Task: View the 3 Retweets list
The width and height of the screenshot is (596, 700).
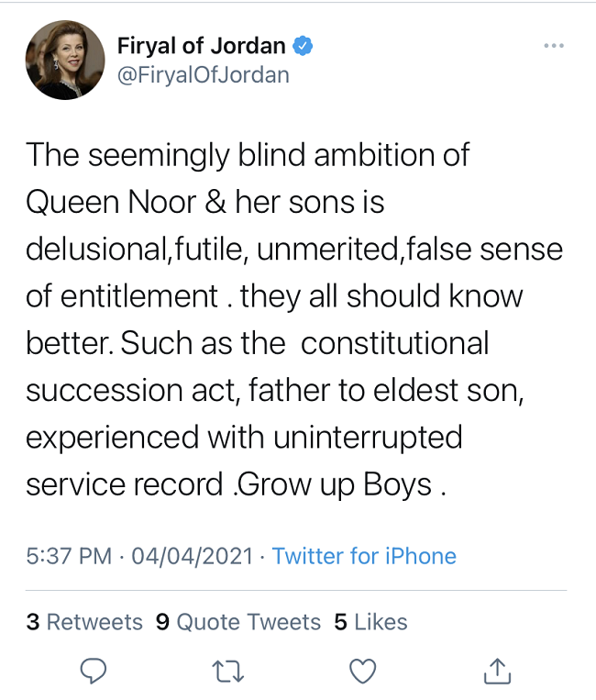Action: pyautogui.click(x=84, y=622)
